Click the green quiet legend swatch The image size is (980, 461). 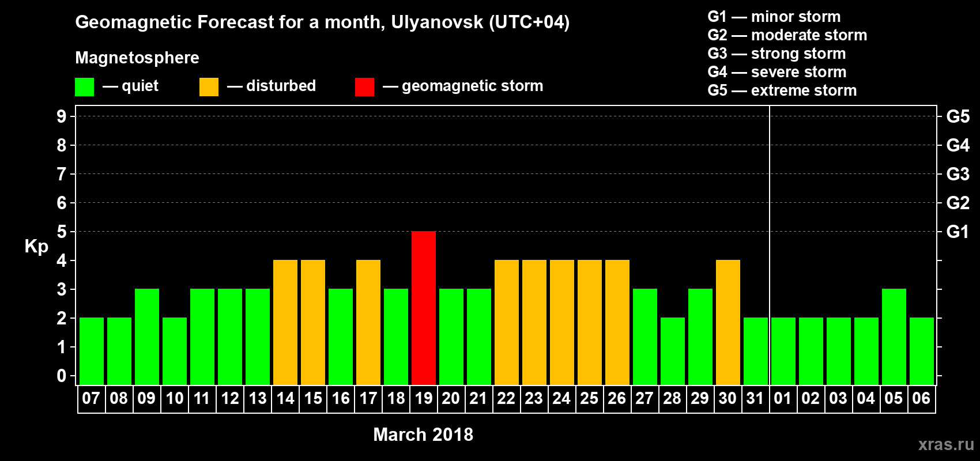84,87
